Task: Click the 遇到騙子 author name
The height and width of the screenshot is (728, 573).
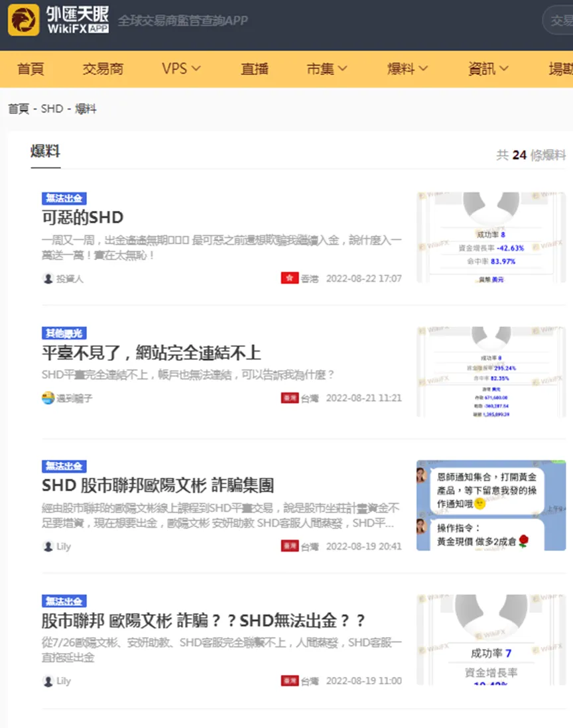Action: tap(74, 398)
